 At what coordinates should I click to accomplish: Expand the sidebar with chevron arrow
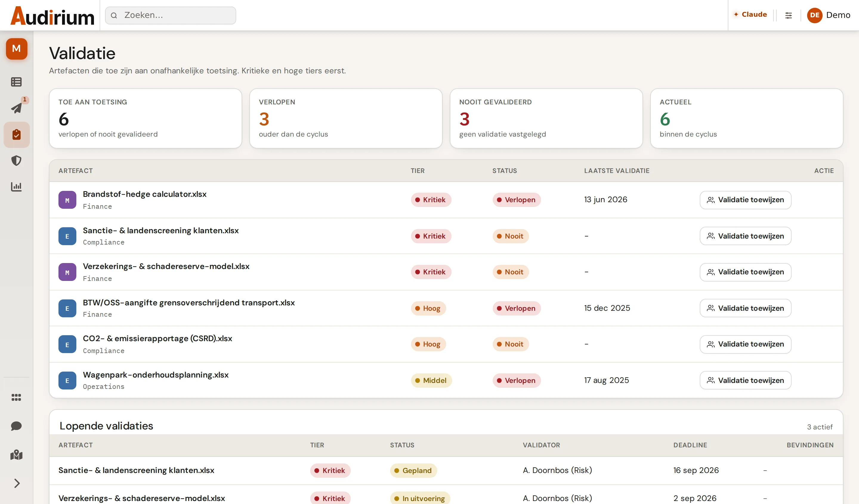coord(16,483)
